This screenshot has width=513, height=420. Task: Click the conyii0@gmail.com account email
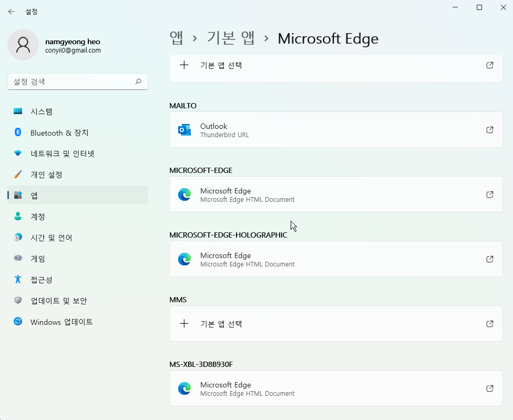pos(73,50)
